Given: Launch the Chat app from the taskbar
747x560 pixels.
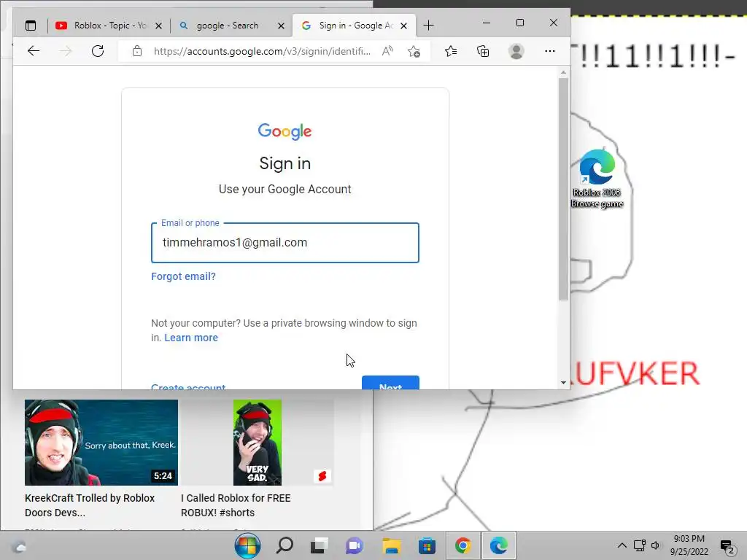Looking at the screenshot, I should [355, 545].
